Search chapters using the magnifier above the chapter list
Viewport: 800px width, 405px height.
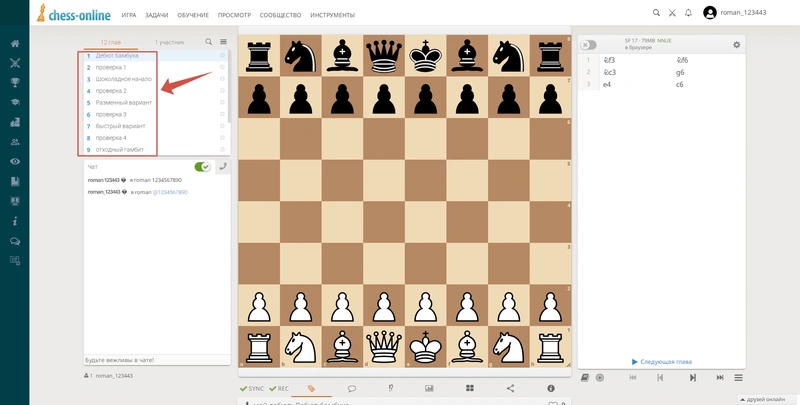[x=208, y=42]
